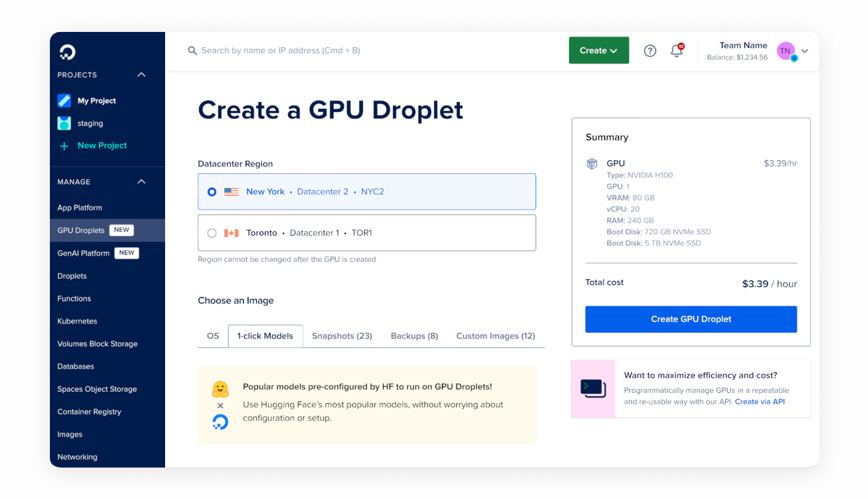
Task: Click the vCPU: 20 line
Action: click(x=623, y=210)
